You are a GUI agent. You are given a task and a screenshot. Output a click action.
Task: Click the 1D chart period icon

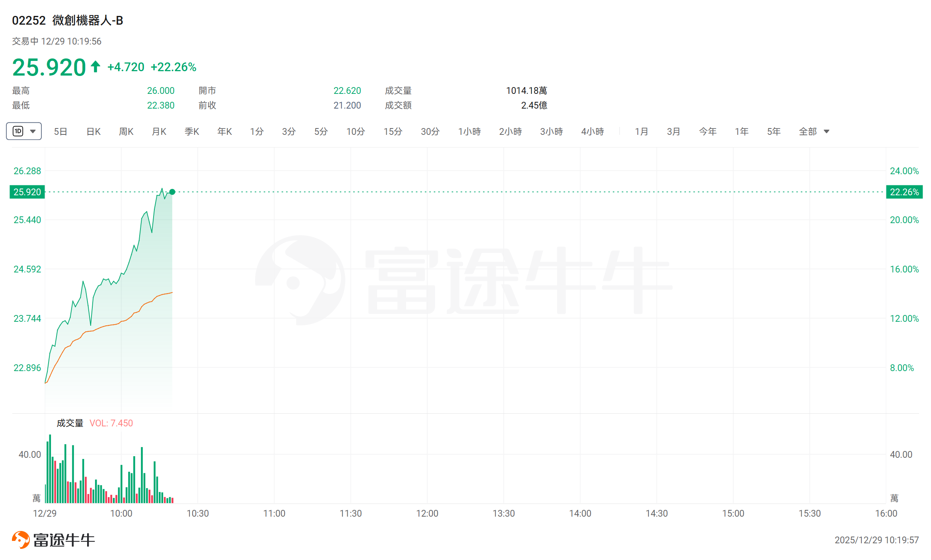click(18, 131)
